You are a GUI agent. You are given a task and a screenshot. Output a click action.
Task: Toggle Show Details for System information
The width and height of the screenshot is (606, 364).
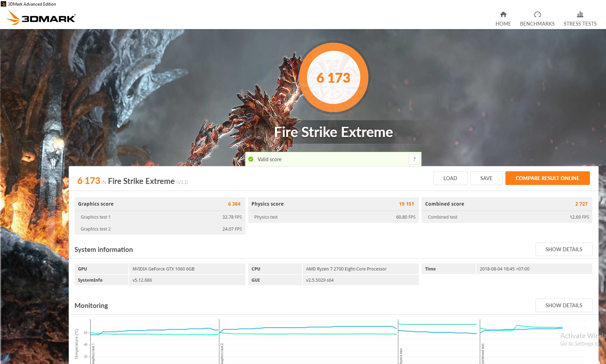click(x=563, y=249)
